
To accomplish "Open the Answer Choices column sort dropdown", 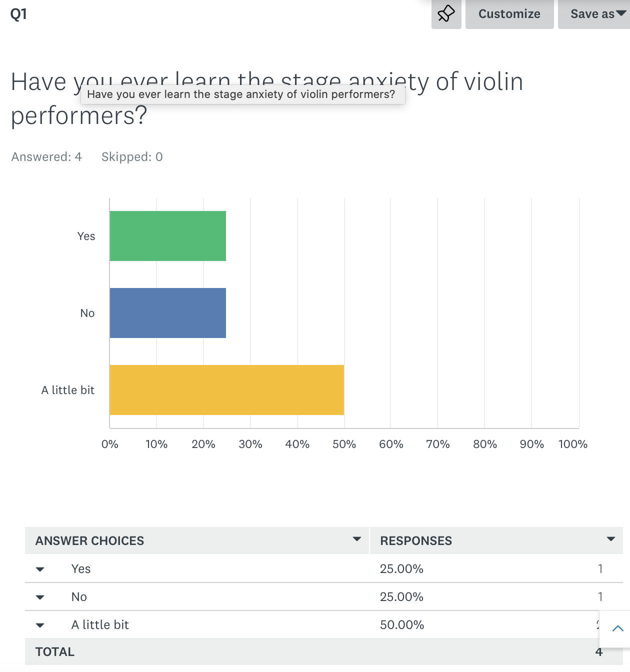I will click(356, 539).
